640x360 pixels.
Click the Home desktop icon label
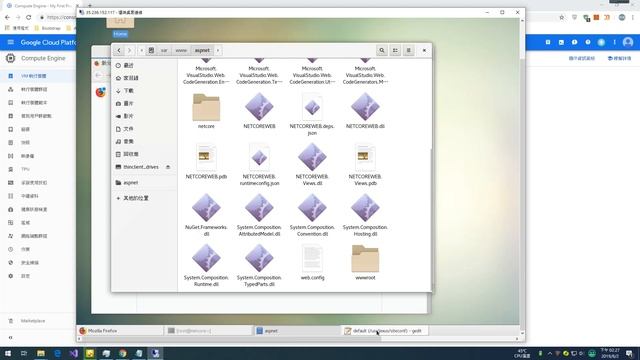[120, 34]
